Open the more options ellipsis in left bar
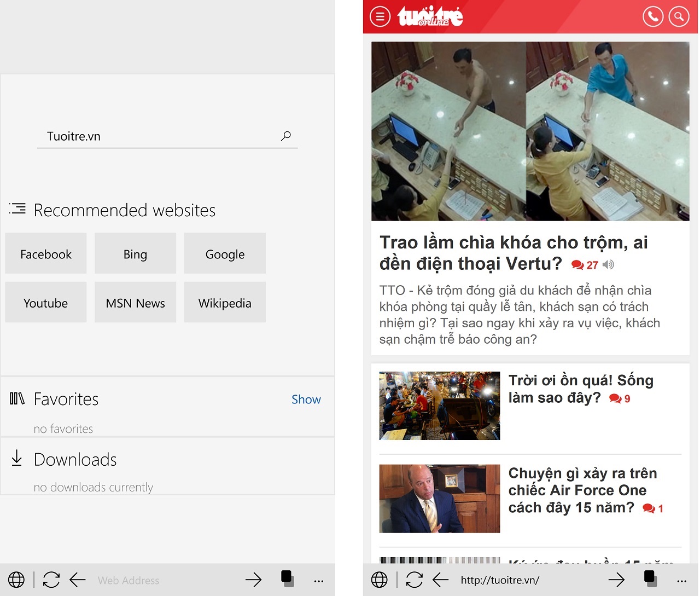 click(319, 581)
